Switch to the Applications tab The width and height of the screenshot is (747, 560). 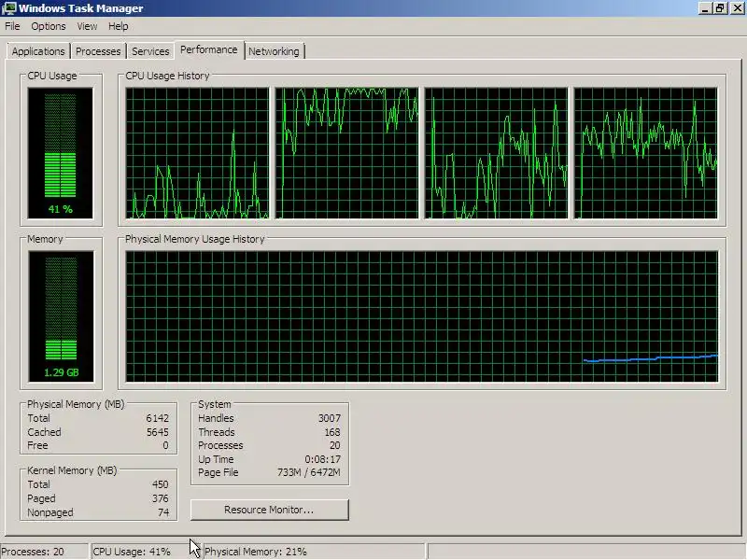coord(38,51)
